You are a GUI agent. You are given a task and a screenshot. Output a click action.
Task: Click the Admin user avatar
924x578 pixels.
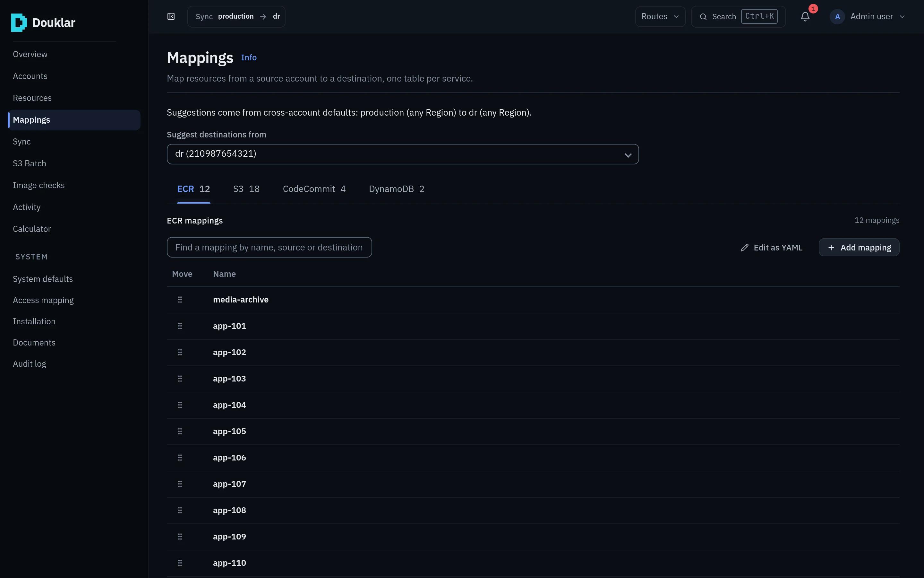(837, 16)
